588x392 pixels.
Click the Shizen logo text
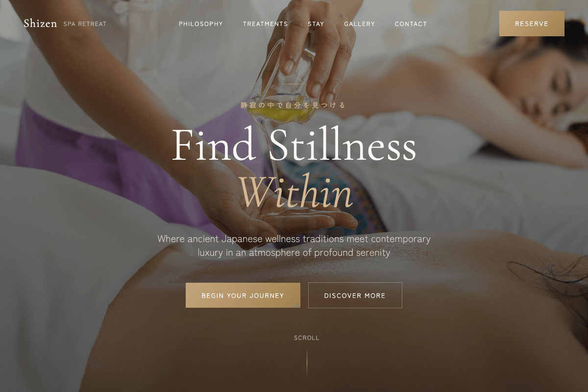[40, 24]
